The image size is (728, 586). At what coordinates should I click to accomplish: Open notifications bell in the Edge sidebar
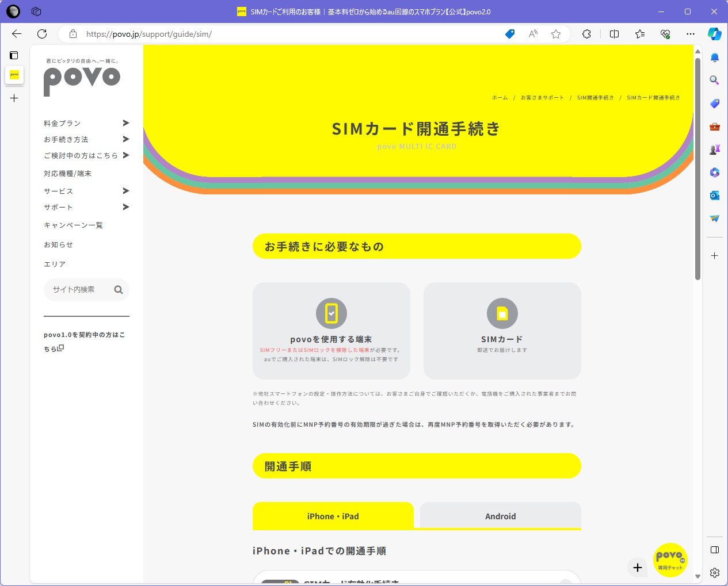pyautogui.click(x=714, y=58)
